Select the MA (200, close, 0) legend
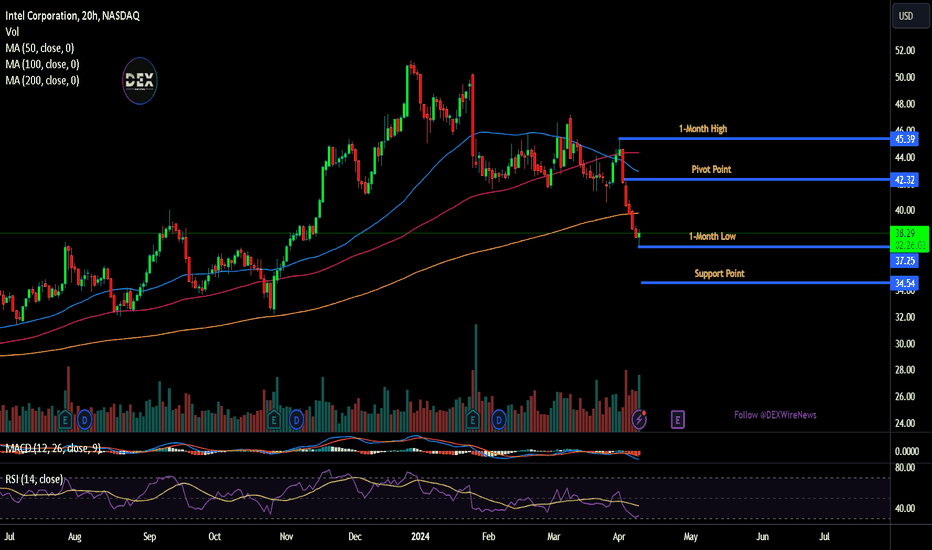Image resolution: width=932 pixels, height=550 pixels. coord(42,80)
